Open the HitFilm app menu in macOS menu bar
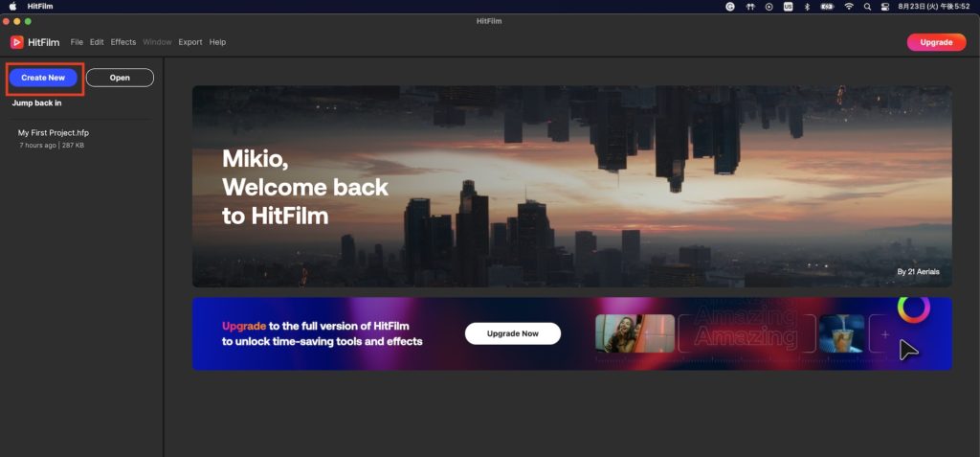 click(x=40, y=7)
